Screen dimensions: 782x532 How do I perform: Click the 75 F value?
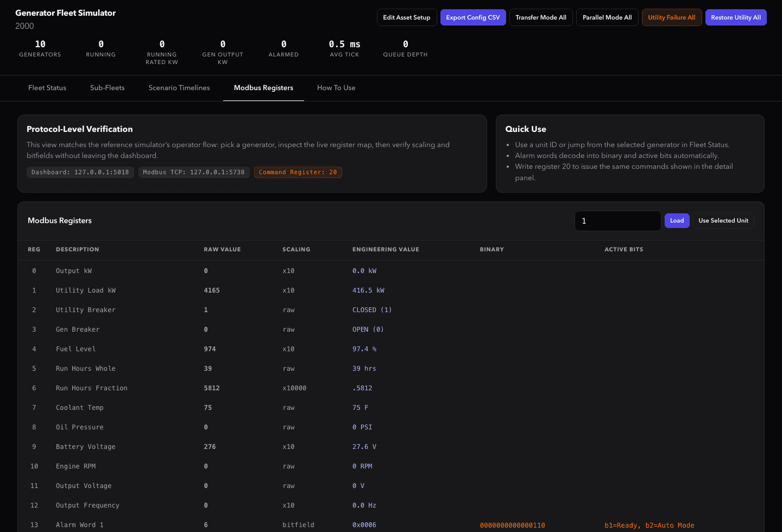point(360,408)
